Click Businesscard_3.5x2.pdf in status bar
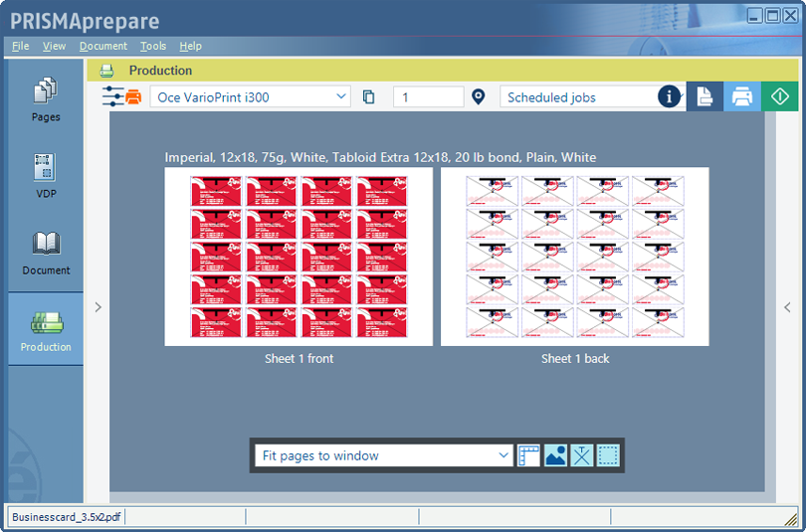Viewport: 806px width, 532px height. click(67, 517)
